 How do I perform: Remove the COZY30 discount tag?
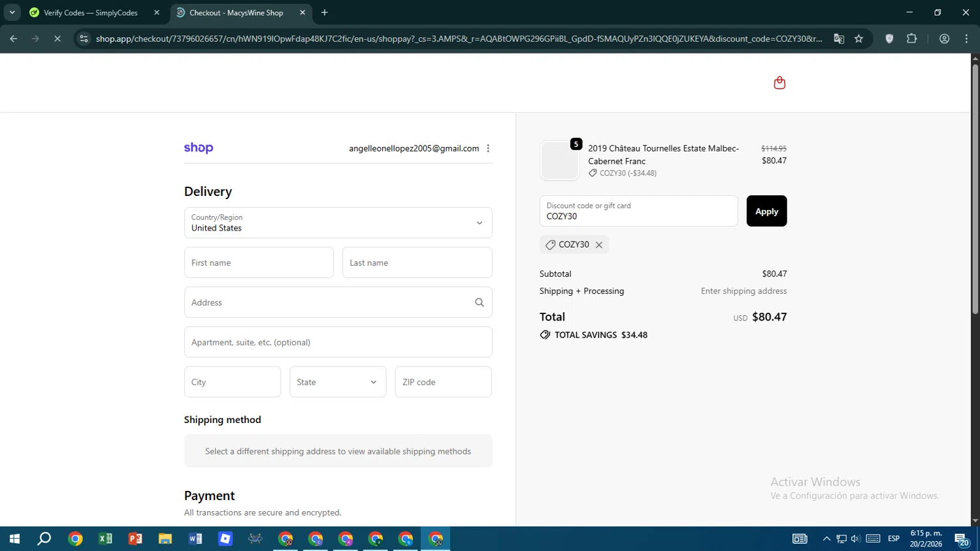click(x=598, y=245)
